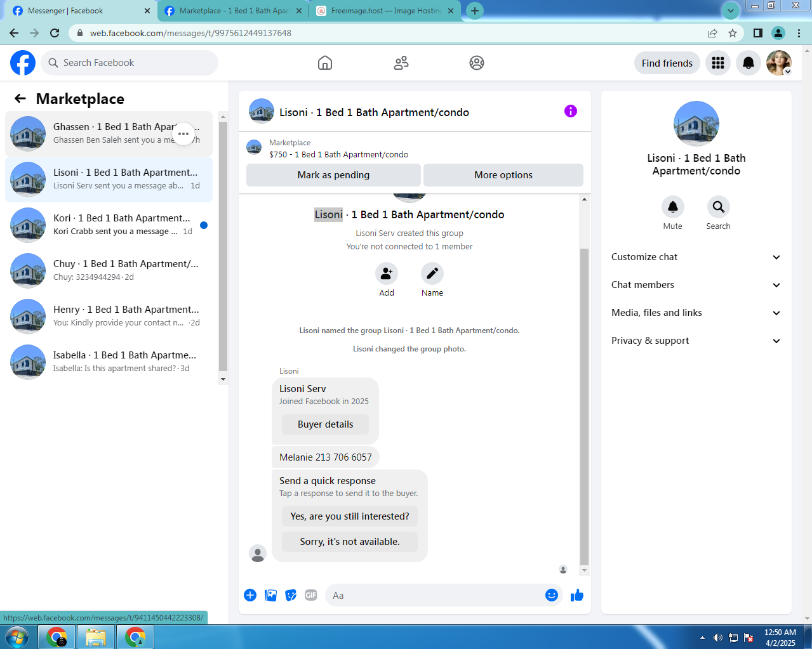Click the Add member icon in chat
Viewport: 812px width, 649px height.
(x=387, y=273)
